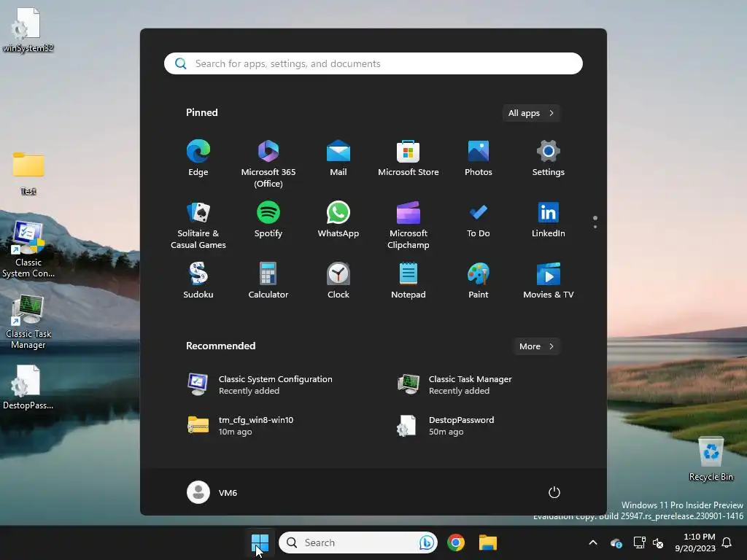
Task: Open File Explorer from the taskbar
Action: (x=488, y=542)
